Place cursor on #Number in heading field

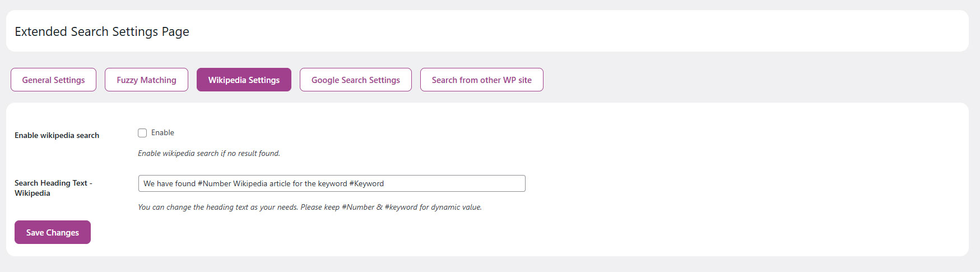tap(214, 183)
